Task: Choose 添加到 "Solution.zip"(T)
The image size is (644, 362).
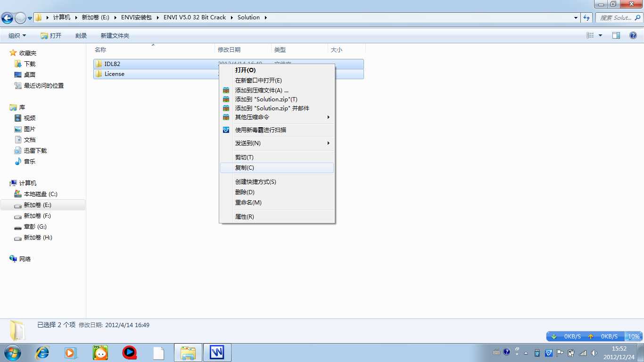Action: [277, 99]
